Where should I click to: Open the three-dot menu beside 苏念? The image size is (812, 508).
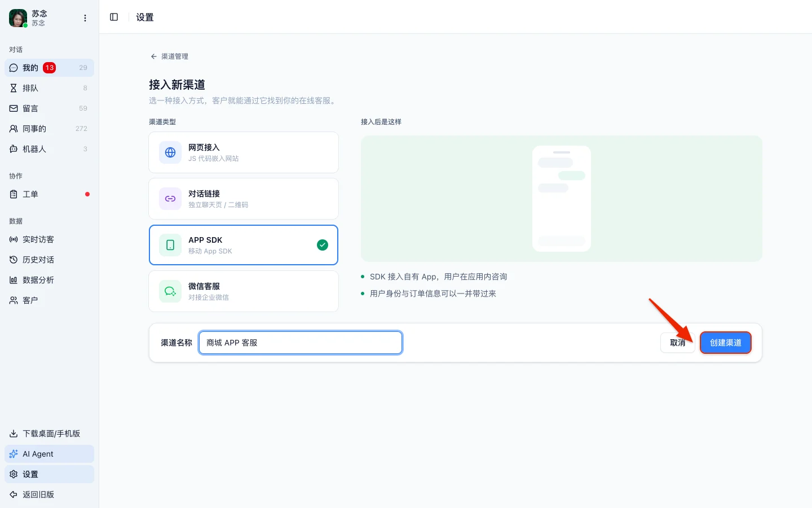[x=85, y=18]
